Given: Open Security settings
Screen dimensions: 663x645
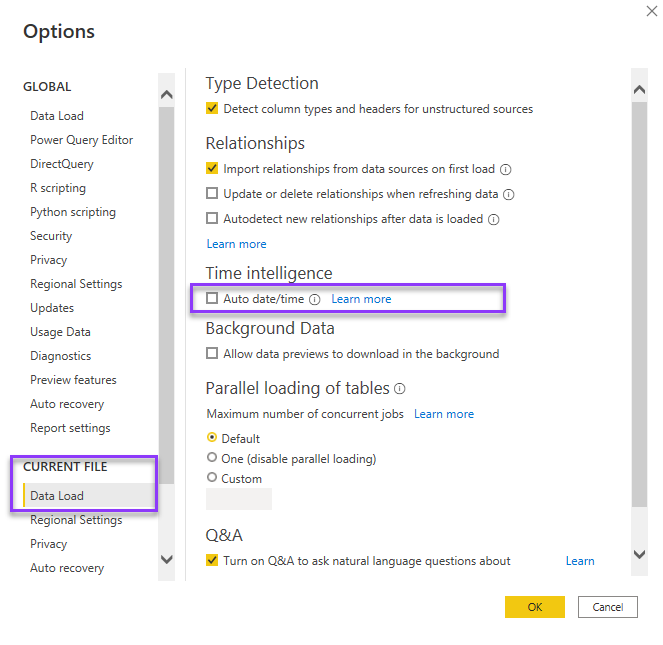Looking at the screenshot, I should 51,236.
